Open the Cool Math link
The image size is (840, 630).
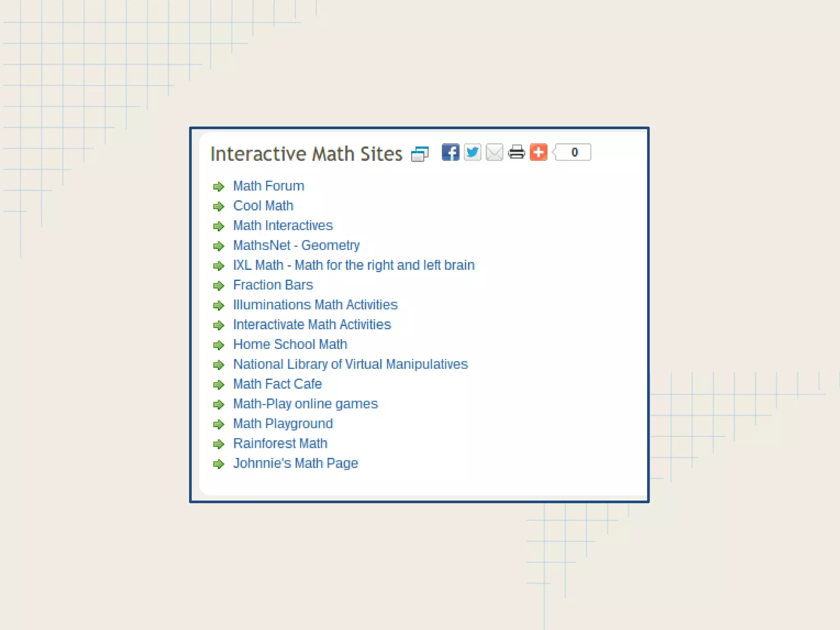pos(263,205)
